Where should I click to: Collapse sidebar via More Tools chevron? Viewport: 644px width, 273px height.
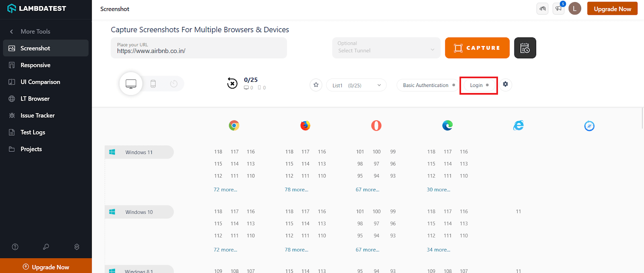coord(12,31)
